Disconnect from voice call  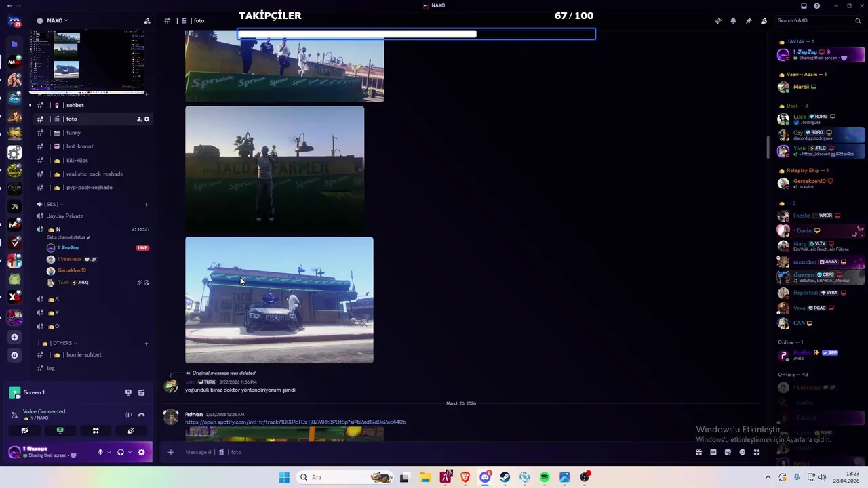click(141, 415)
